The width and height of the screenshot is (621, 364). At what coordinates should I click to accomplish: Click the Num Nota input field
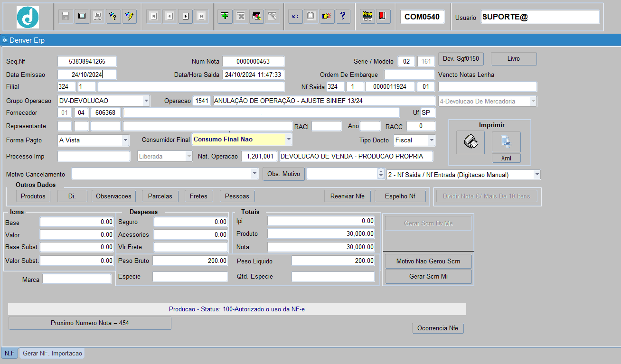254,61
